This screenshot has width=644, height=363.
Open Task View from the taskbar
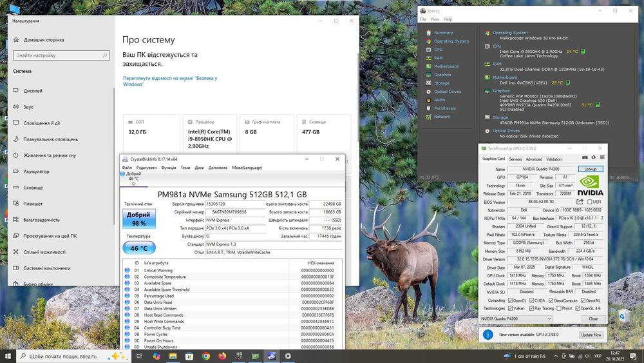[139, 356]
